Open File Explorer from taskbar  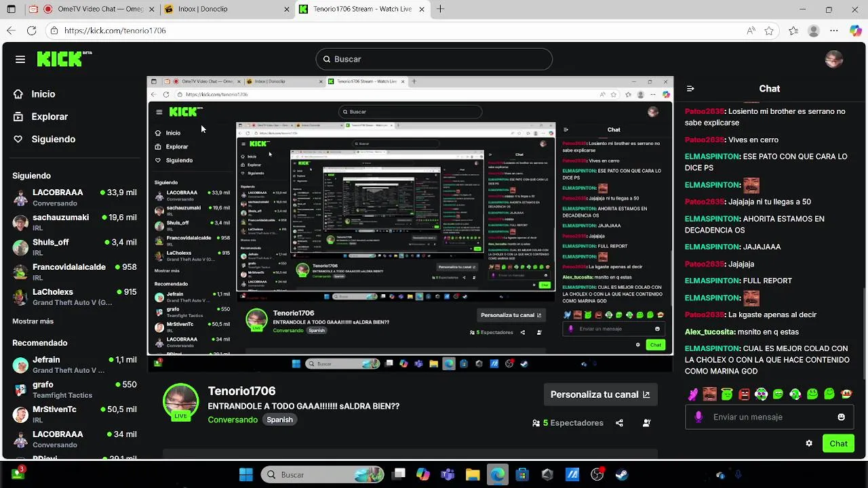coord(473,474)
